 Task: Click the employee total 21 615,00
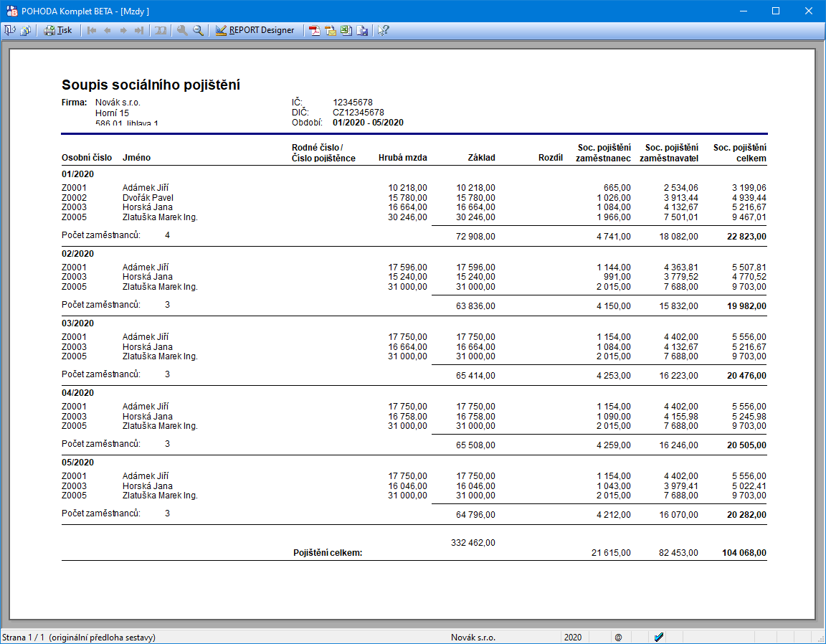pyautogui.click(x=611, y=553)
